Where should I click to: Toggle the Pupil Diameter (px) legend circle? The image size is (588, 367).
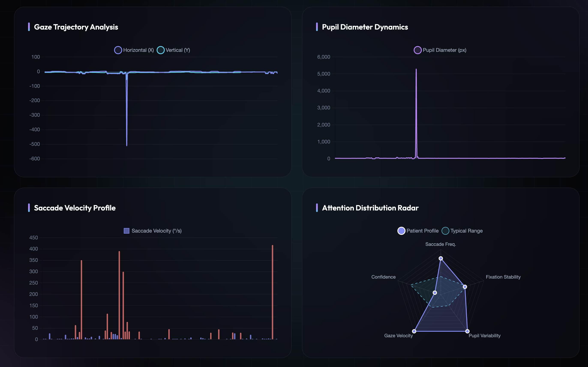417,50
